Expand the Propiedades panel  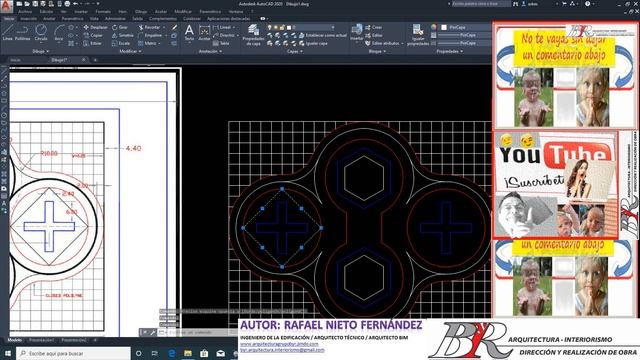click(x=449, y=51)
